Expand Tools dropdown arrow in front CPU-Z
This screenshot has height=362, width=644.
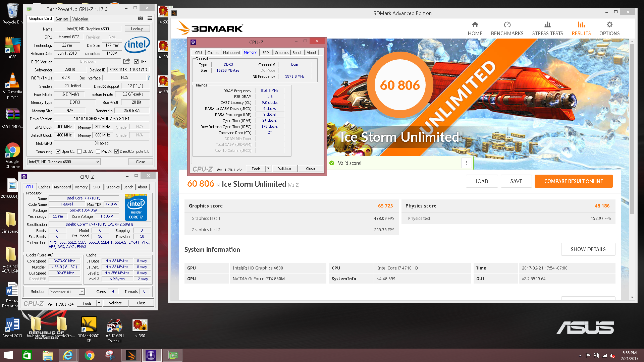(268, 169)
